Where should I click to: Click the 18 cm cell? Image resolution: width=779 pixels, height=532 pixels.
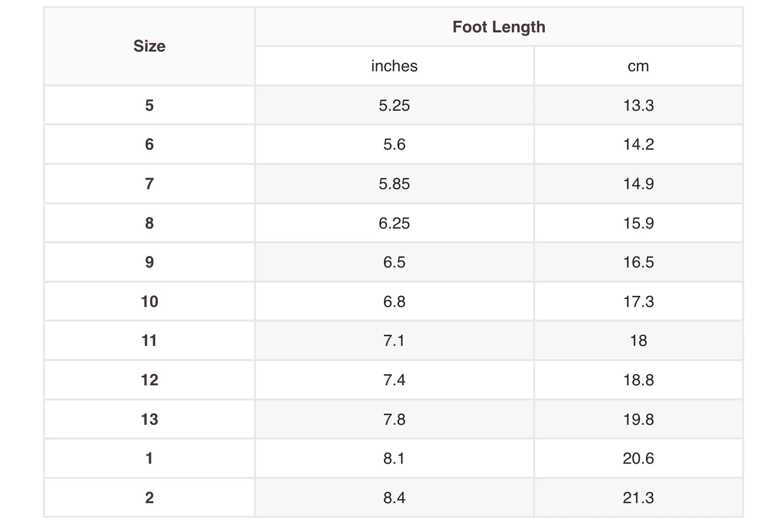[638, 341]
